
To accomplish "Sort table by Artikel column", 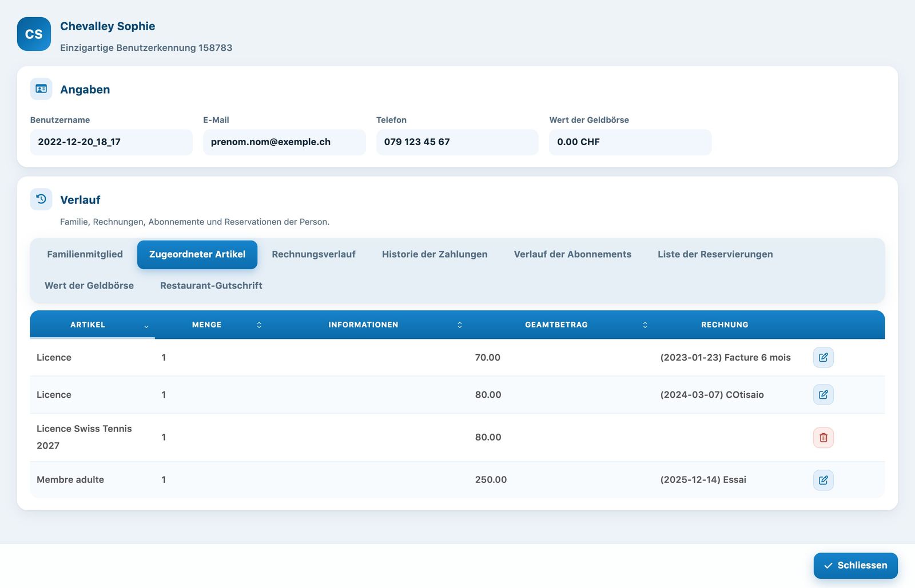I will coord(92,325).
